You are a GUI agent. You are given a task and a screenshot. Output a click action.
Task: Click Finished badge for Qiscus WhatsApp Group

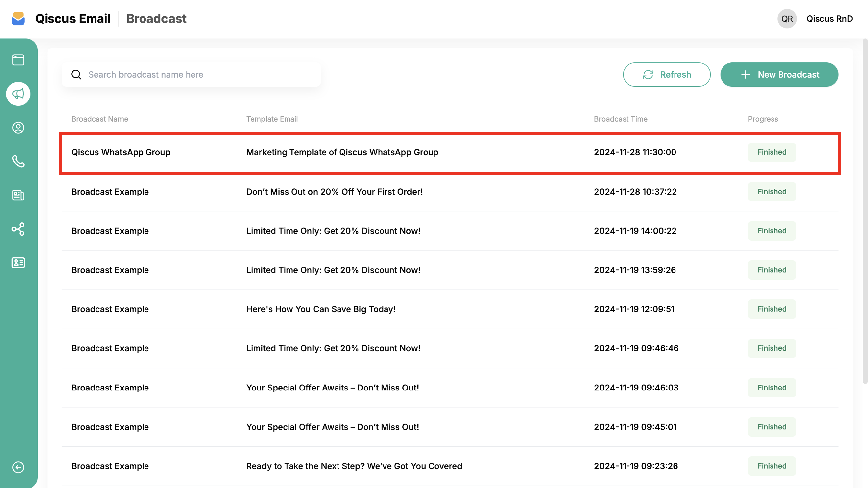pyautogui.click(x=772, y=152)
